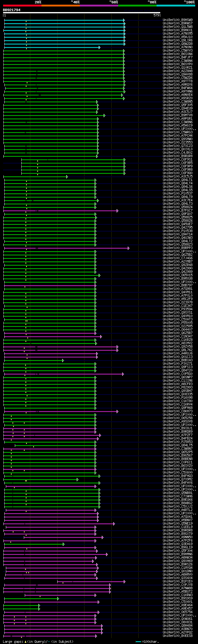Select the UniRef100_Q10RZ1 label
Screen dimensions: 198x644
pos(178,68)
